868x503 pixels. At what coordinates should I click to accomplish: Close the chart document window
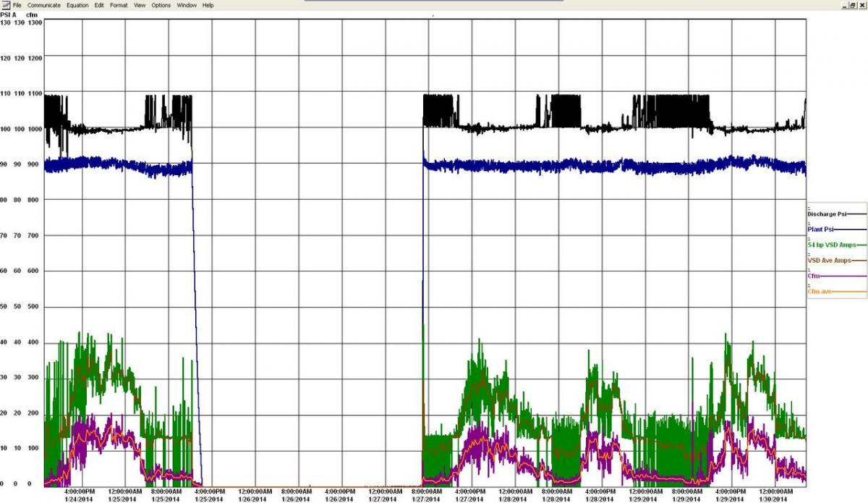pos(862,5)
